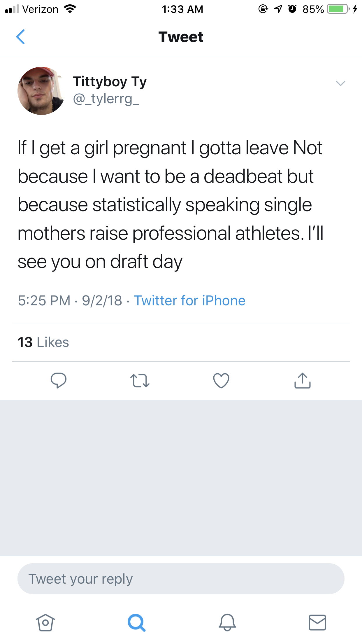View the 13 Likes list
This screenshot has height=644, width=362.
tap(43, 342)
